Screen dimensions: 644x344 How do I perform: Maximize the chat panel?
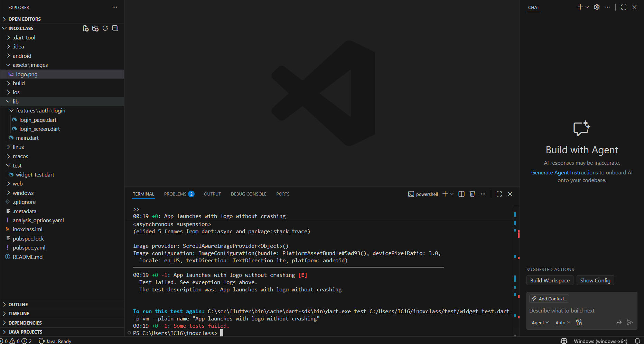[624, 7]
